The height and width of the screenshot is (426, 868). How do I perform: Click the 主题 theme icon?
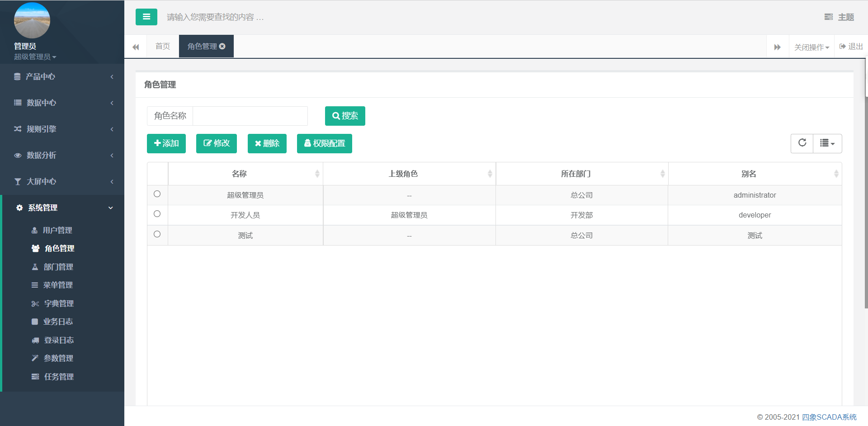coord(829,17)
